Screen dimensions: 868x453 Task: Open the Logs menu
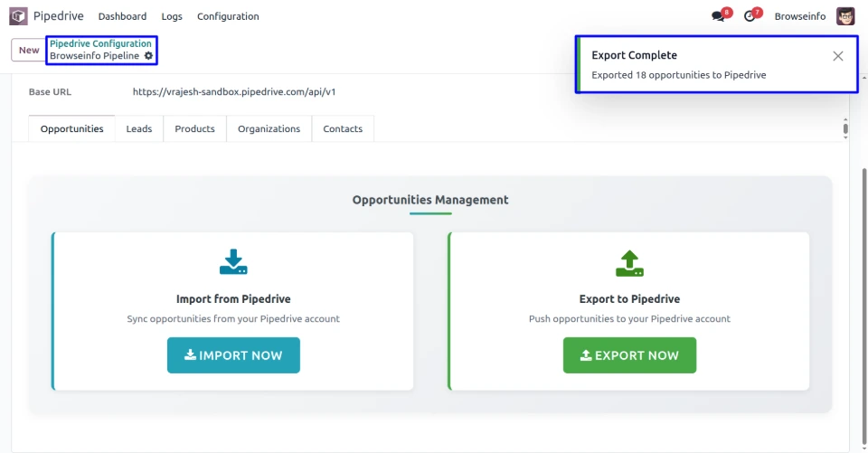pyautogui.click(x=172, y=16)
